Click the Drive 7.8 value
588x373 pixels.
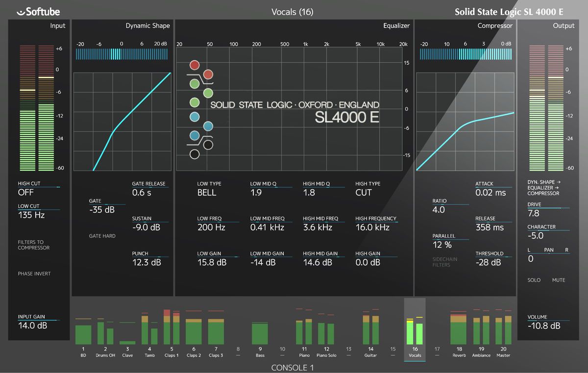tap(533, 213)
